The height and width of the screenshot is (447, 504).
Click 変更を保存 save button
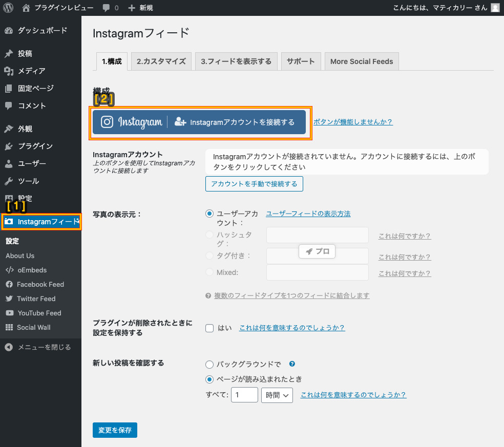(115, 430)
